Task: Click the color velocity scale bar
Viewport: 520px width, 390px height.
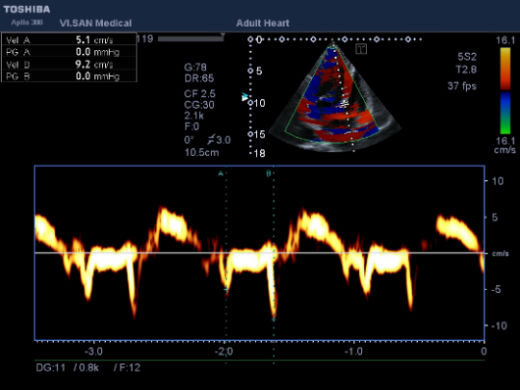Action: 505,91
